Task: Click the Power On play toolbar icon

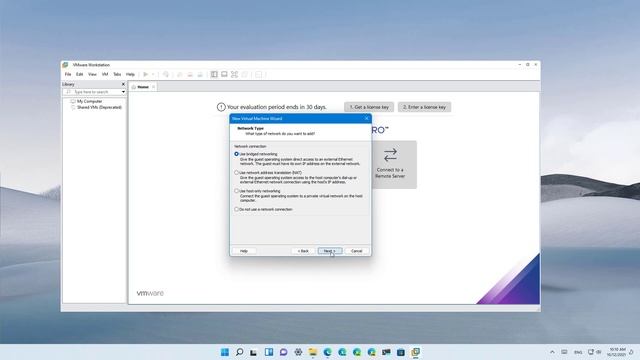Action: tap(145, 74)
